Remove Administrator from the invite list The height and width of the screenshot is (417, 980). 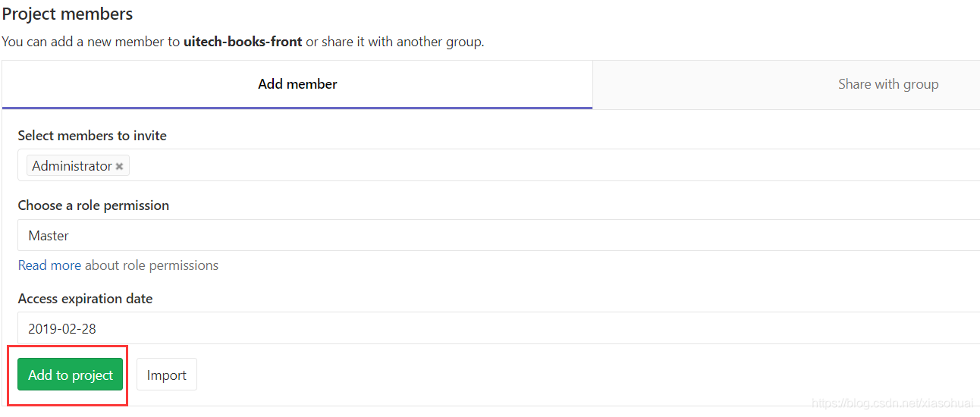tap(119, 166)
